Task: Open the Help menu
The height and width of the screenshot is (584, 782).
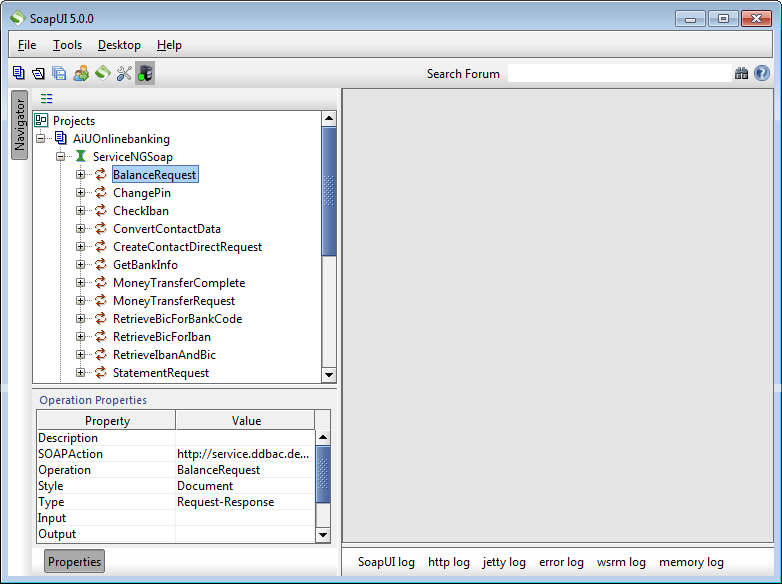Action: click(x=169, y=45)
